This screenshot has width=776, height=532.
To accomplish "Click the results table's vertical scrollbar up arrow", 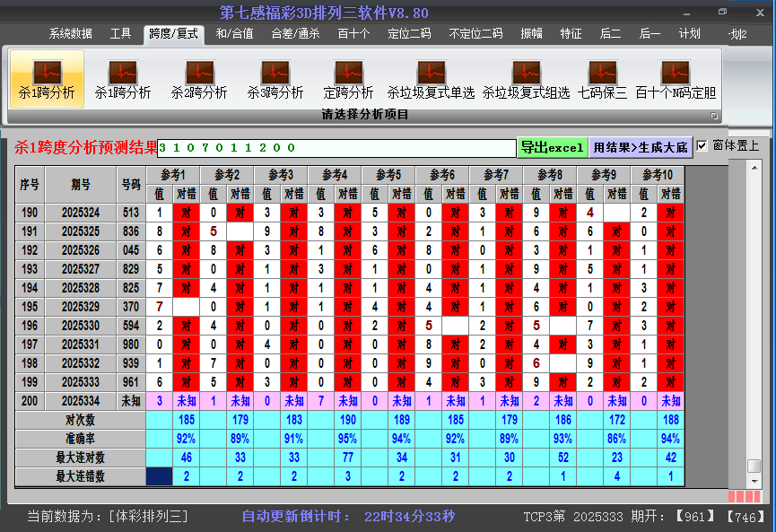I will pos(754,170).
